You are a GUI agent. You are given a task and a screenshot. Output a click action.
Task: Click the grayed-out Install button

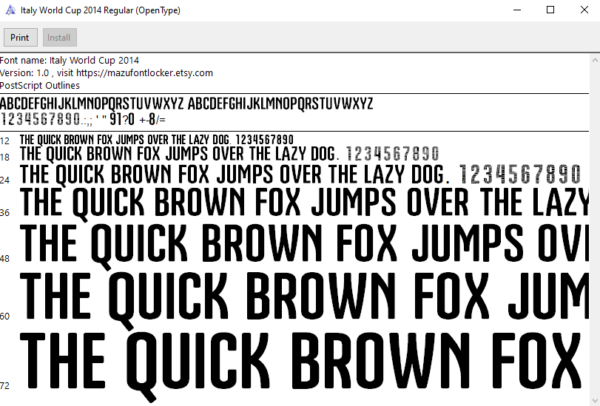59,38
